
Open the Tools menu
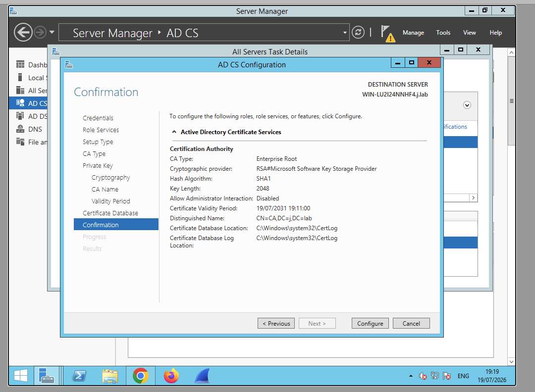point(443,33)
